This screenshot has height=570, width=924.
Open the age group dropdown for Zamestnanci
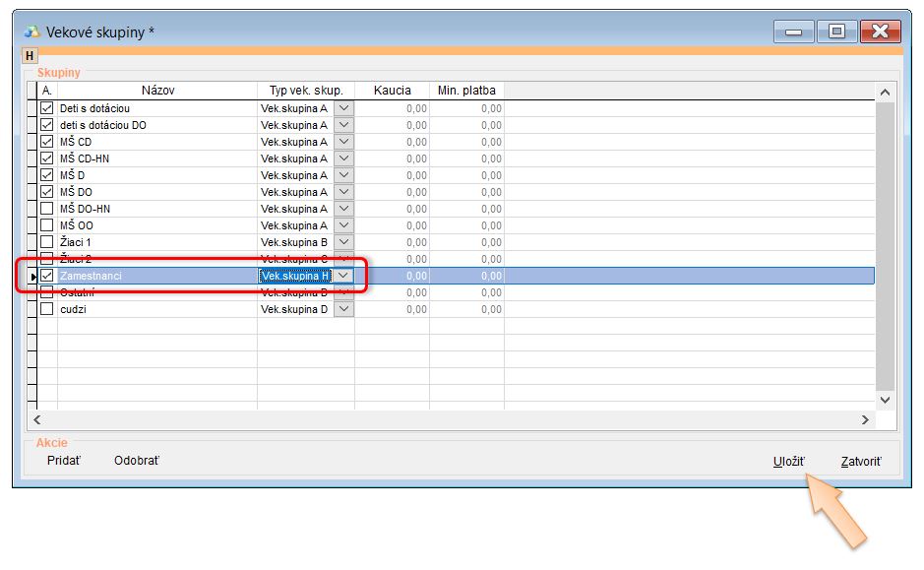point(343,276)
